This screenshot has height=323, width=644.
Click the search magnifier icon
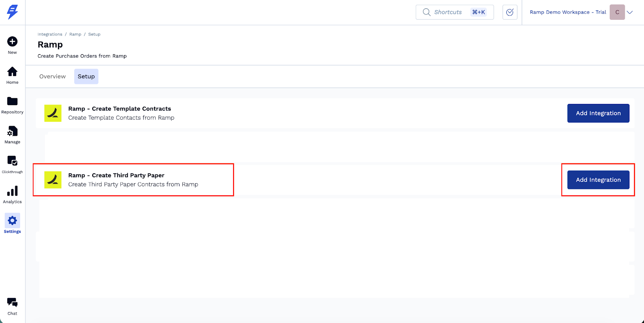coord(427,12)
